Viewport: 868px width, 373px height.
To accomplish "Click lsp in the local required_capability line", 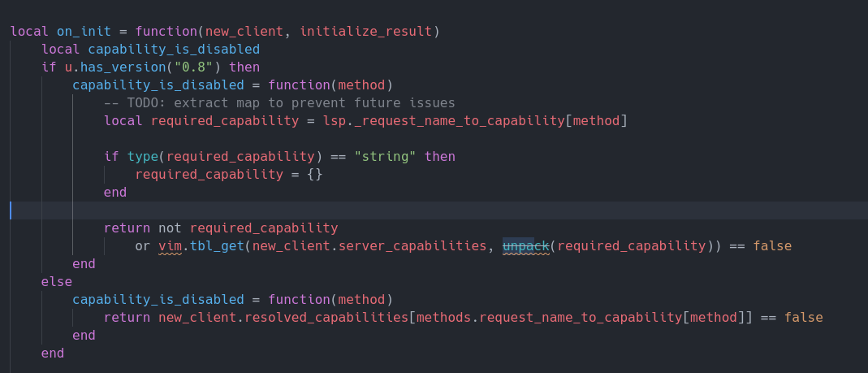I will (334, 120).
